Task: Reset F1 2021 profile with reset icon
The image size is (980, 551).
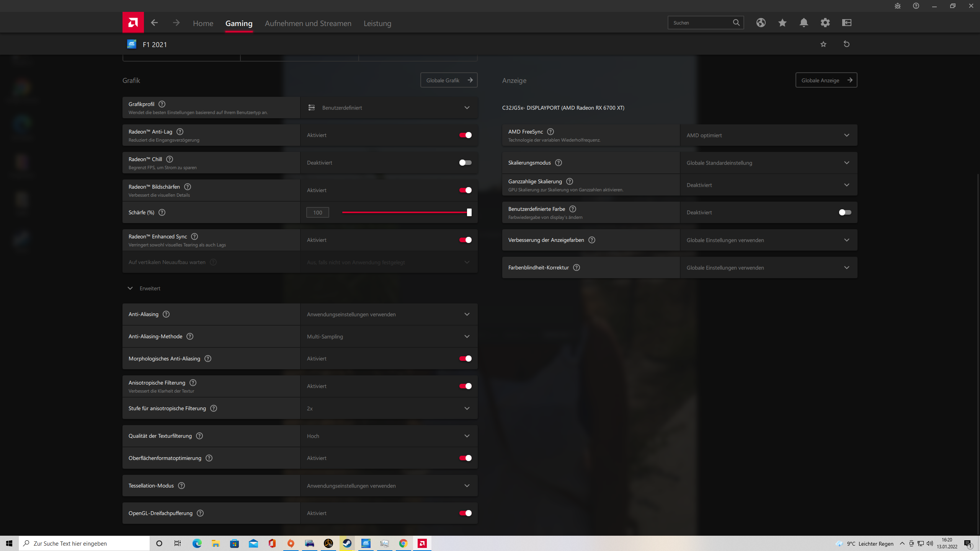Action: click(846, 44)
